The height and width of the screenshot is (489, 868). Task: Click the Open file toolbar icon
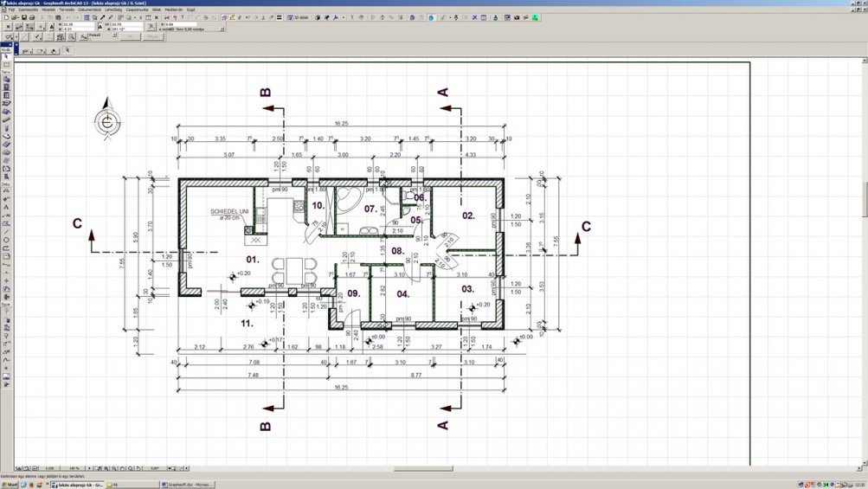coord(14,17)
